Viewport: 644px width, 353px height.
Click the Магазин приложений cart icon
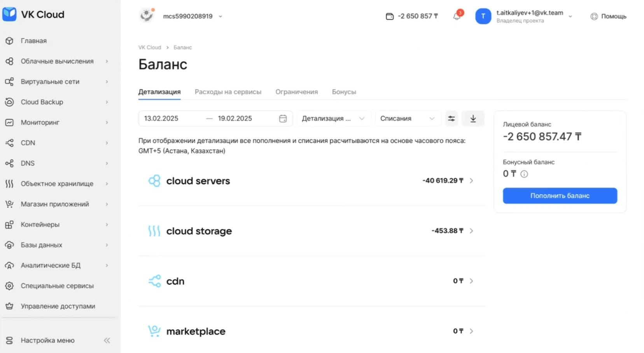click(x=9, y=204)
